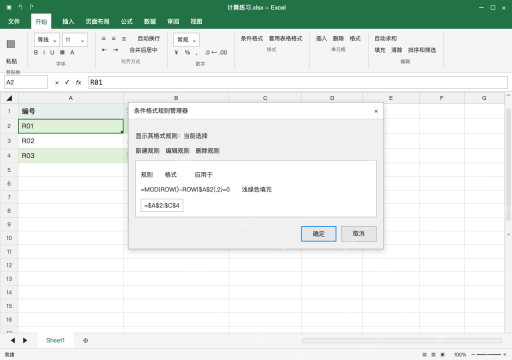Click the Name Box showing A2
Image resolution: width=512 pixels, height=360 pixels.
26,82
